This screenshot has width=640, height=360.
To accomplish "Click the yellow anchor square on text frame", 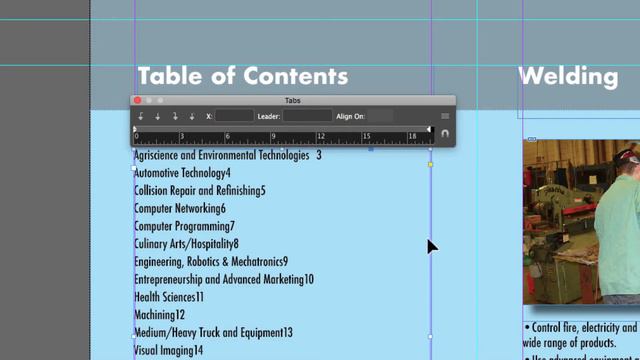I will click(x=430, y=164).
